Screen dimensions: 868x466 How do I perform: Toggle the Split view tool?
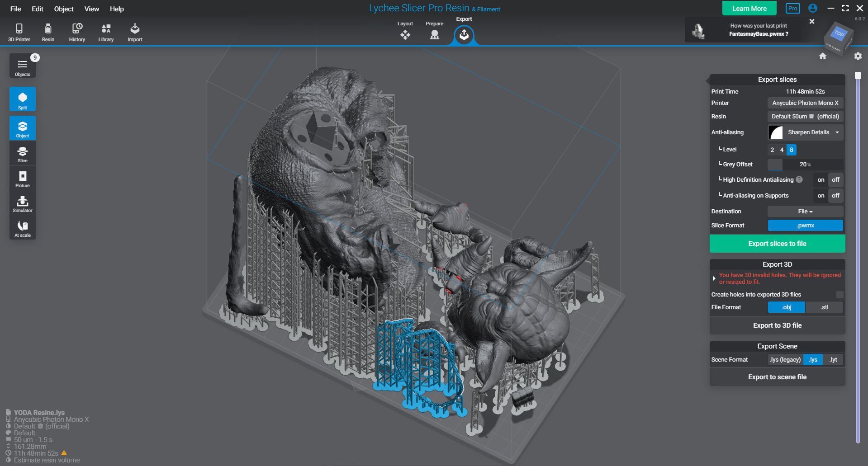click(23, 99)
